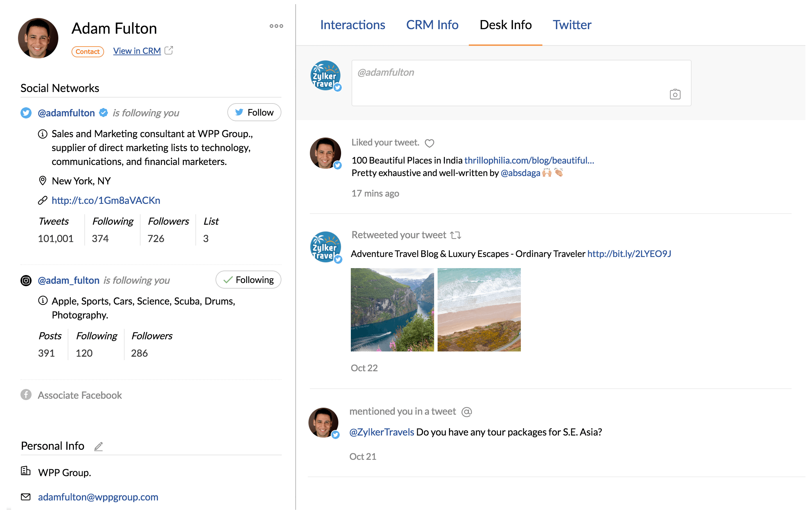Click the List count 3
Screen dimensions: 812x514
[x=206, y=239]
